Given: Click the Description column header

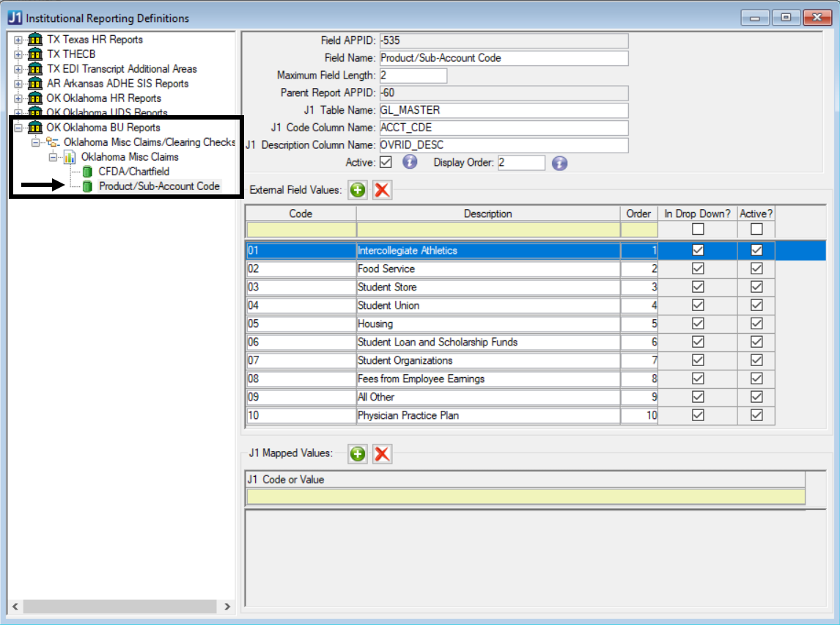Looking at the screenshot, I should pyautogui.click(x=487, y=213).
